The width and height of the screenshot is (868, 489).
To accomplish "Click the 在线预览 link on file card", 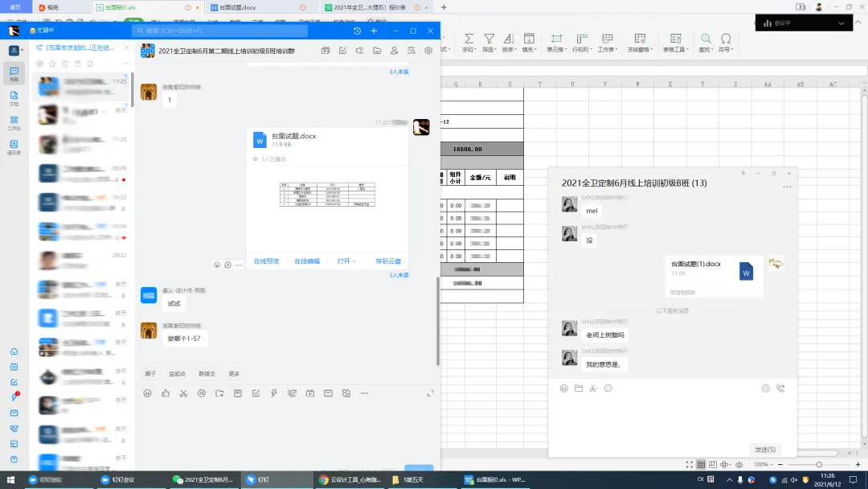I will (x=266, y=261).
